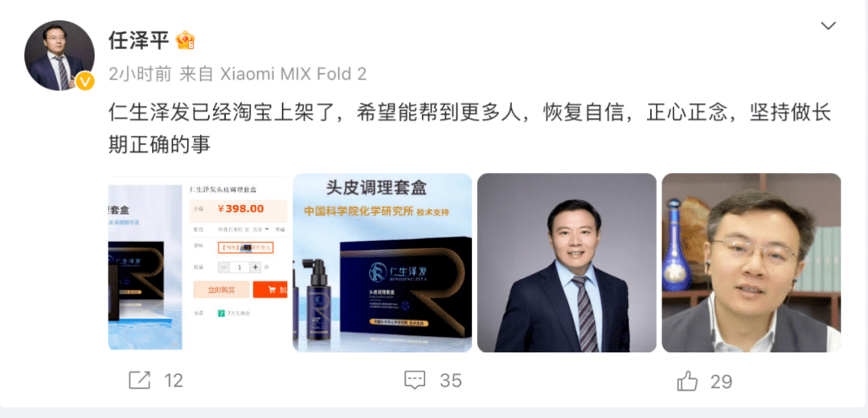Click the repost count 12
This screenshot has height=418, width=868.
[x=174, y=381]
